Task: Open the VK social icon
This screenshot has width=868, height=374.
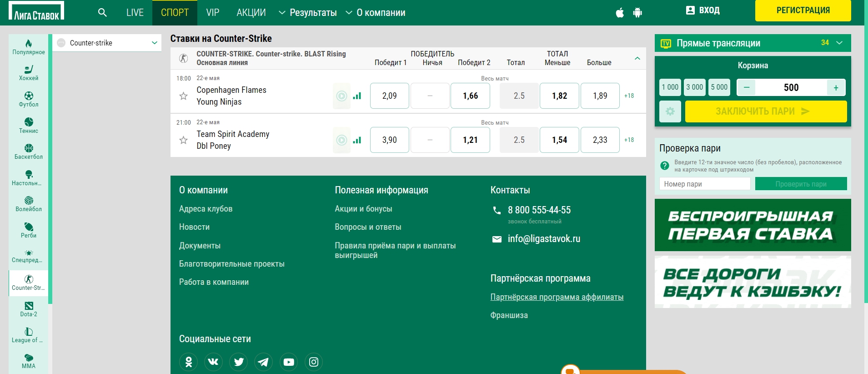Action: coord(213,362)
